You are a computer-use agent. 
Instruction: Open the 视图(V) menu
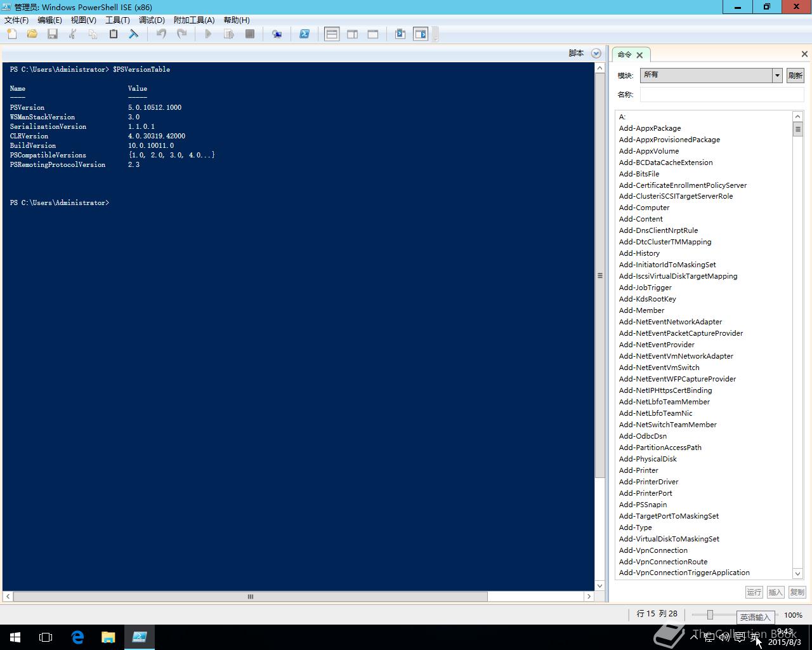83,20
